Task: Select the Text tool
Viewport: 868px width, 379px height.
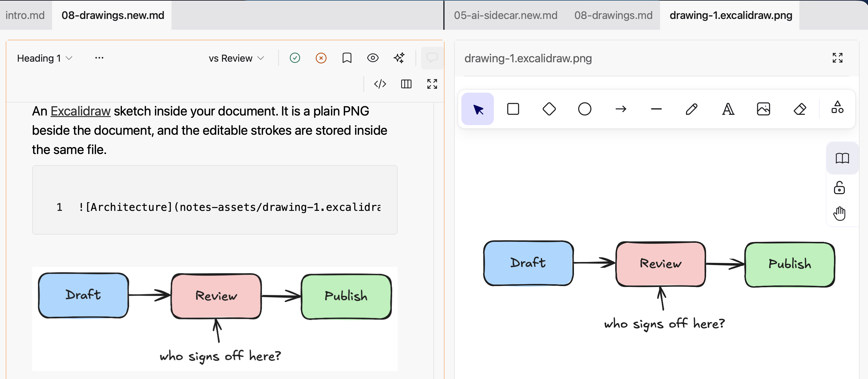Action: coord(728,109)
